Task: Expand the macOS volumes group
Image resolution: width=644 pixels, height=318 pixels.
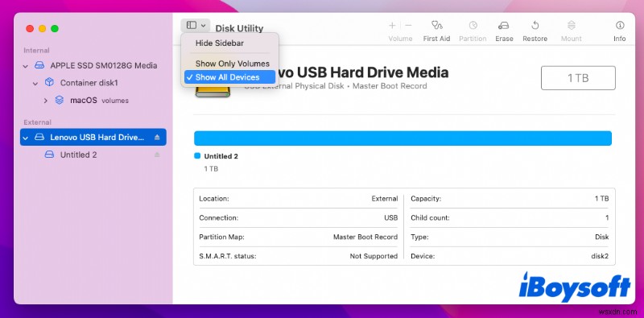Action: pos(46,101)
